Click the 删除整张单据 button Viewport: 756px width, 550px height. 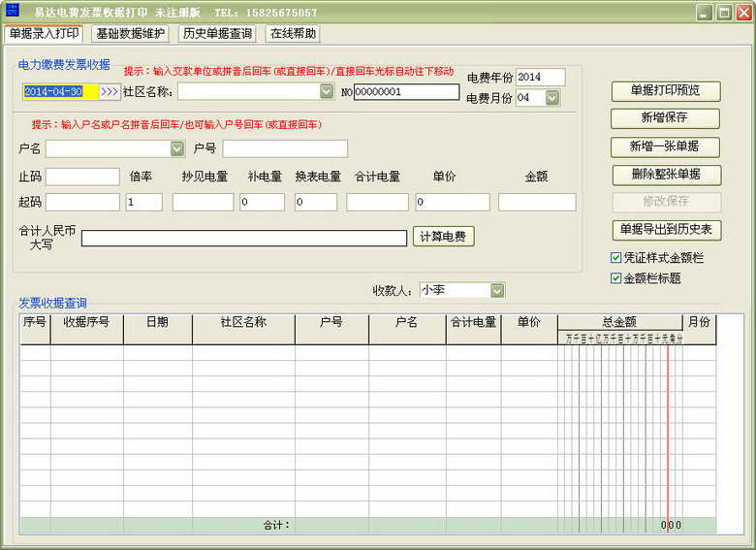point(665,175)
